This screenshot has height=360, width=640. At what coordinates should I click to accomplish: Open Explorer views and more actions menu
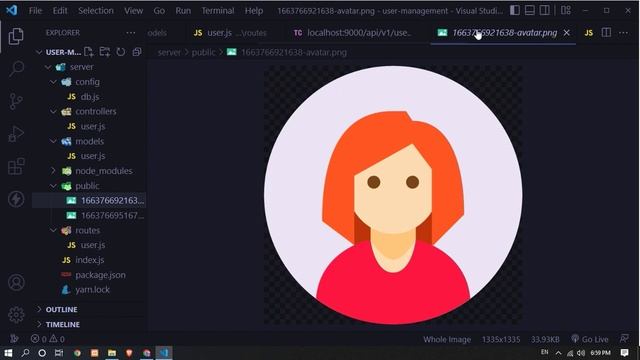(x=131, y=33)
